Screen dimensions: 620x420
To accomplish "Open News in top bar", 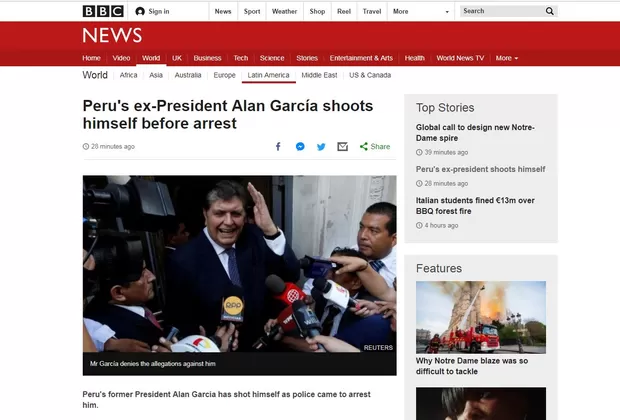I will [223, 11].
